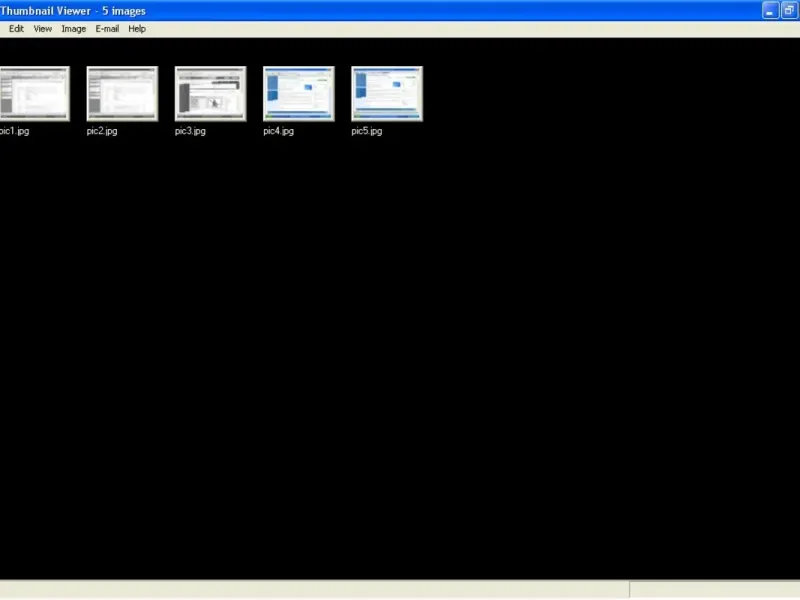Open the Edit menu
The height and width of the screenshot is (600, 800).
click(16, 29)
